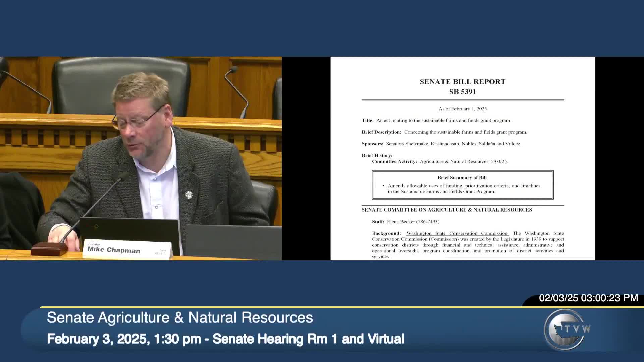644x362 pixels.
Task: Click the date and time stamp overlay
Action: coord(588,298)
